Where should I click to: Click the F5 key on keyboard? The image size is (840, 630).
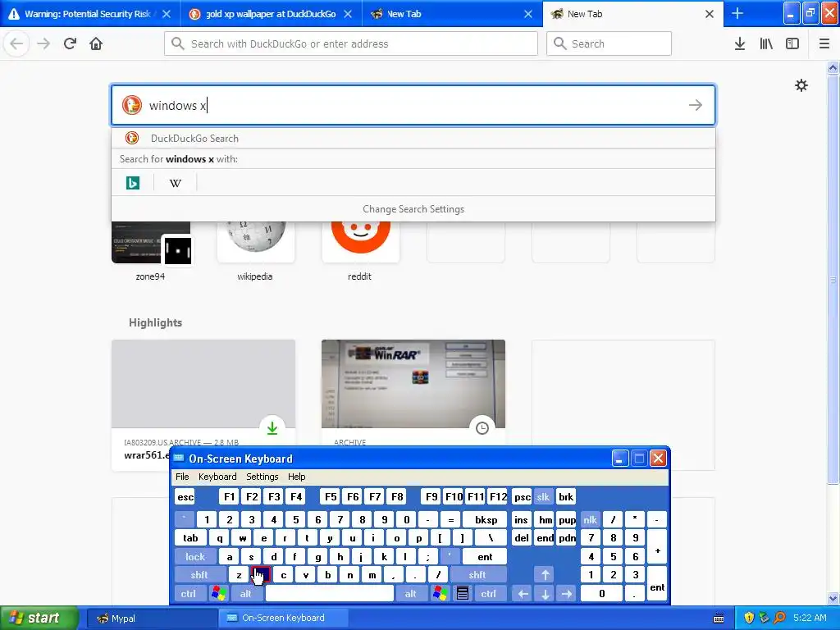click(331, 496)
